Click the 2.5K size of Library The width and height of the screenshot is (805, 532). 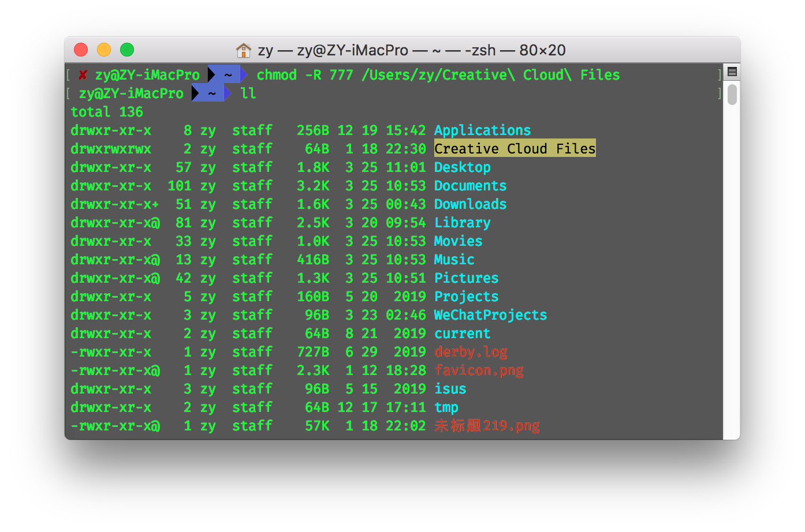click(313, 223)
